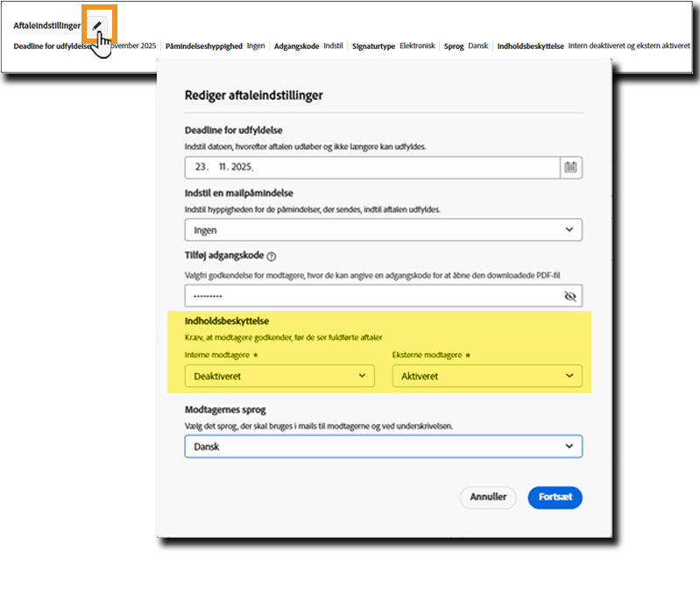The width and height of the screenshot is (700, 592).
Task: Click the help icon beside Tilføj adgangskode
Action: [x=271, y=257]
